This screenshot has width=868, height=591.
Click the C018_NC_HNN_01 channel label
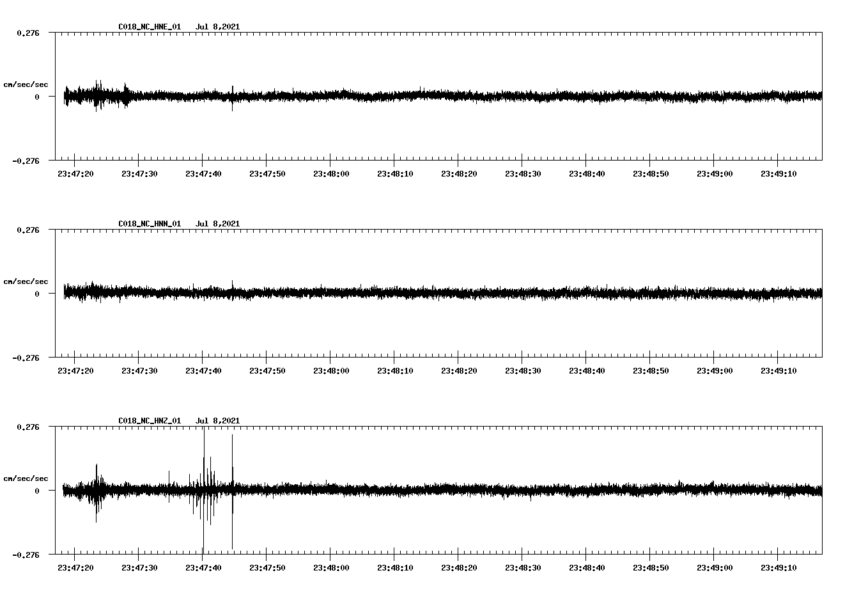point(149,223)
